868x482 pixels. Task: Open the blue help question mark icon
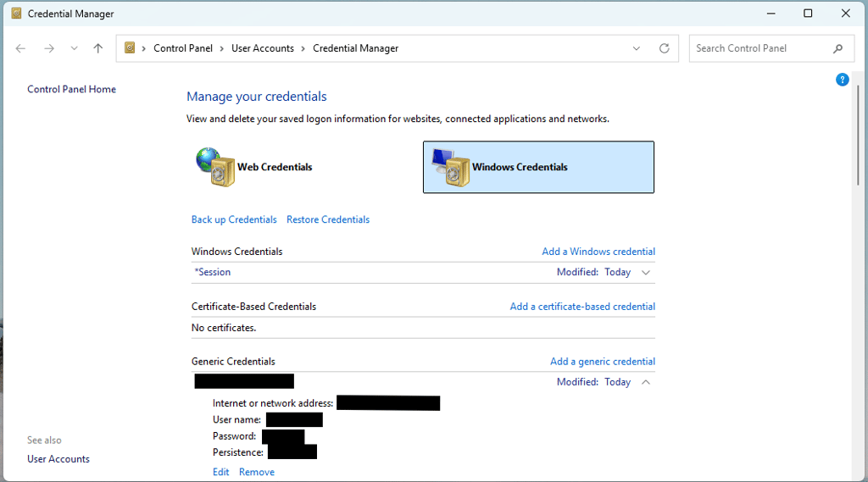pyautogui.click(x=842, y=80)
